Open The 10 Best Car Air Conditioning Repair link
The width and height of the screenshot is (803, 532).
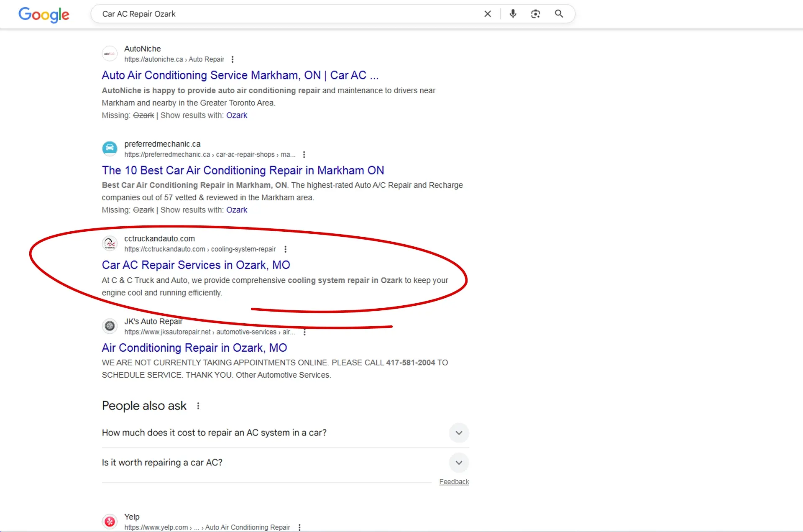243,170
